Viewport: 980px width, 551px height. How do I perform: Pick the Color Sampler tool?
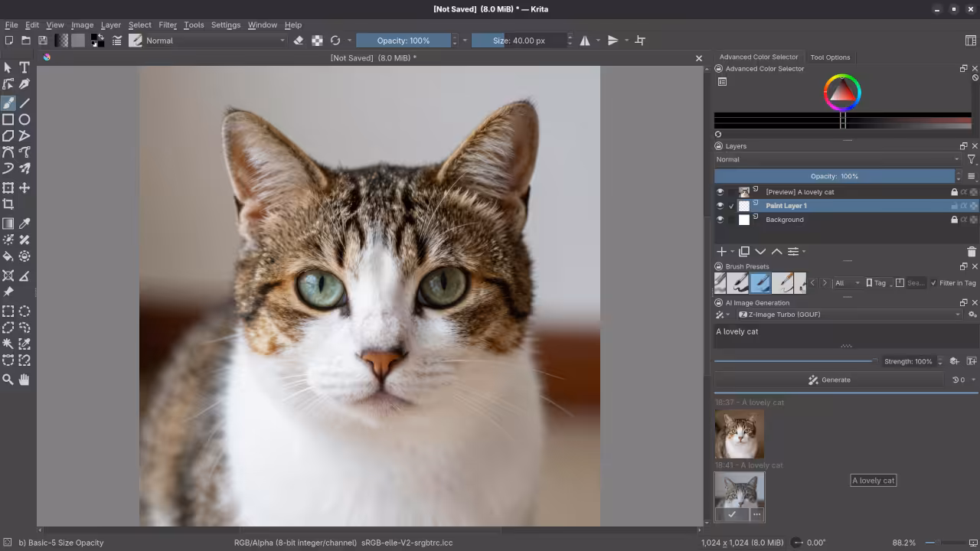pyautogui.click(x=24, y=223)
